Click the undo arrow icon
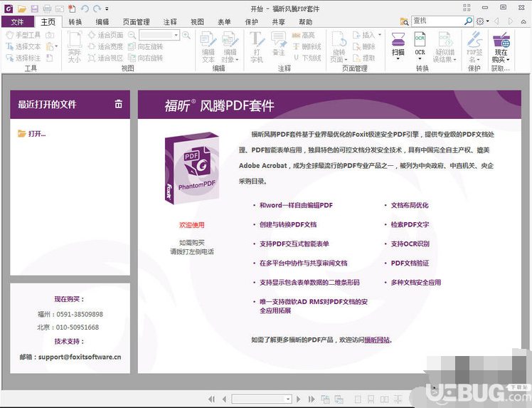Screen dimensions: 532x408 click(x=85, y=9)
